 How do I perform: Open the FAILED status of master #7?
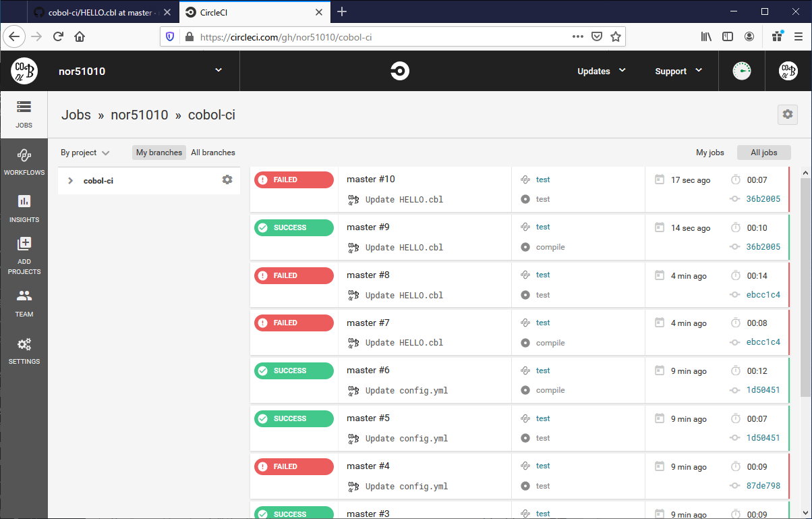pyautogui.click(x=294, y=323)
